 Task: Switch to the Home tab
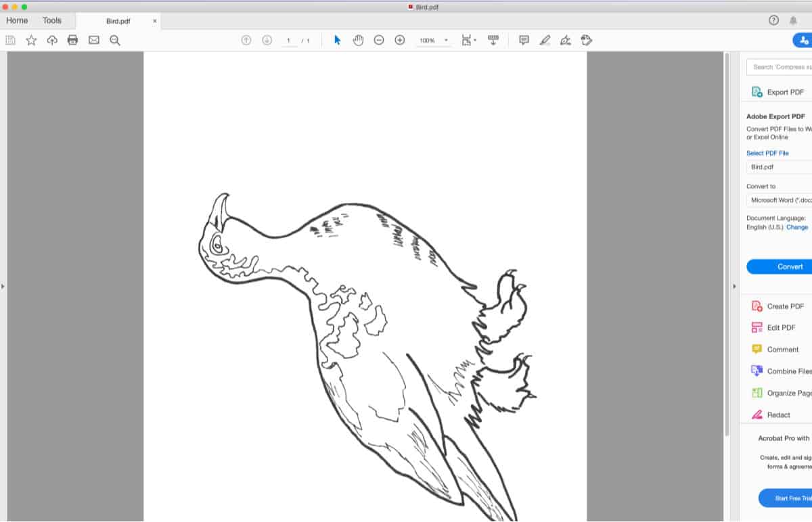[17, 20]
